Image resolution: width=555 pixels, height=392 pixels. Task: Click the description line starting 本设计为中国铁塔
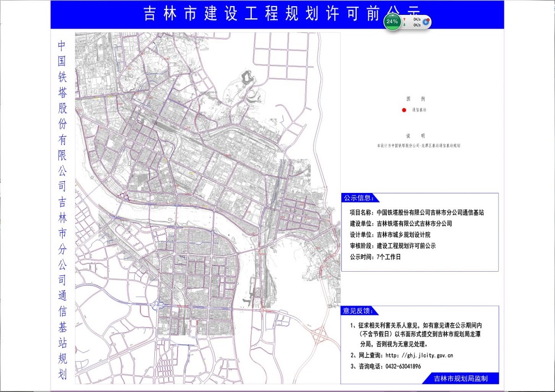418,145
